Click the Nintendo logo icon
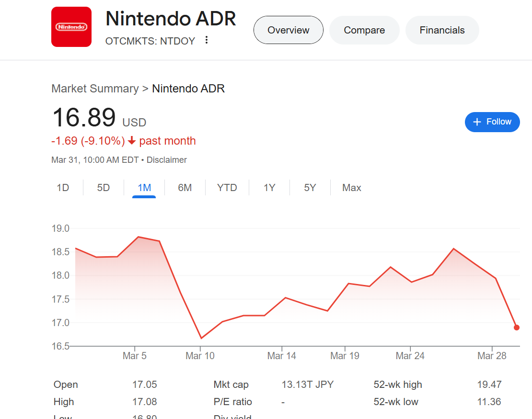The image size is (532, 419). (x=71, y=27)
